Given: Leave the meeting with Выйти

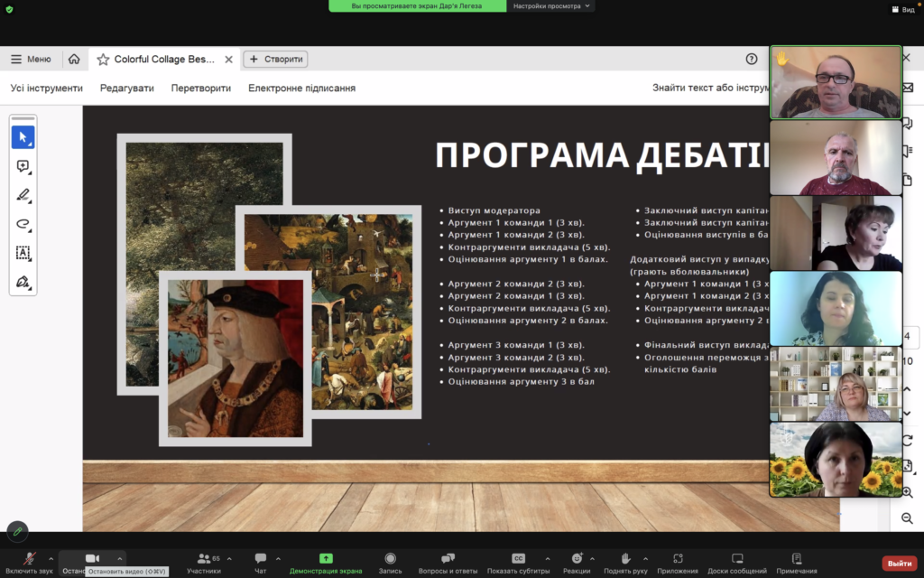Looking at the screenshot, I should tap(900, 564).
